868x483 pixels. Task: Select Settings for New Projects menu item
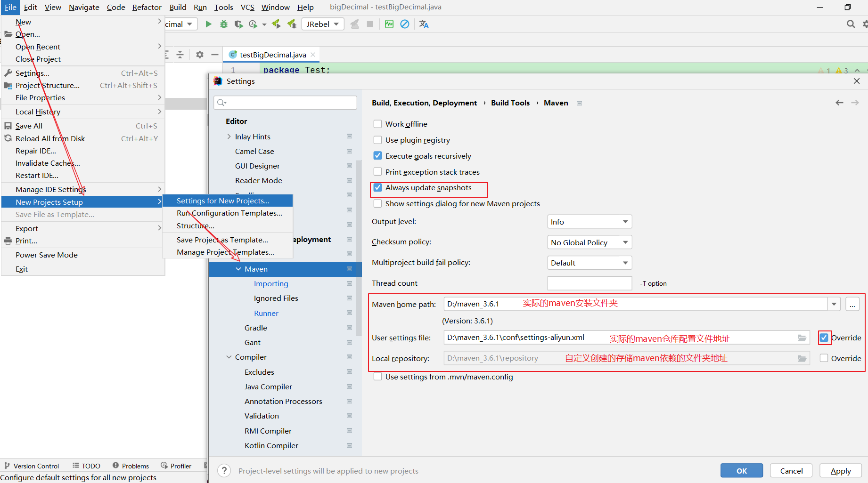click(228, 201)
